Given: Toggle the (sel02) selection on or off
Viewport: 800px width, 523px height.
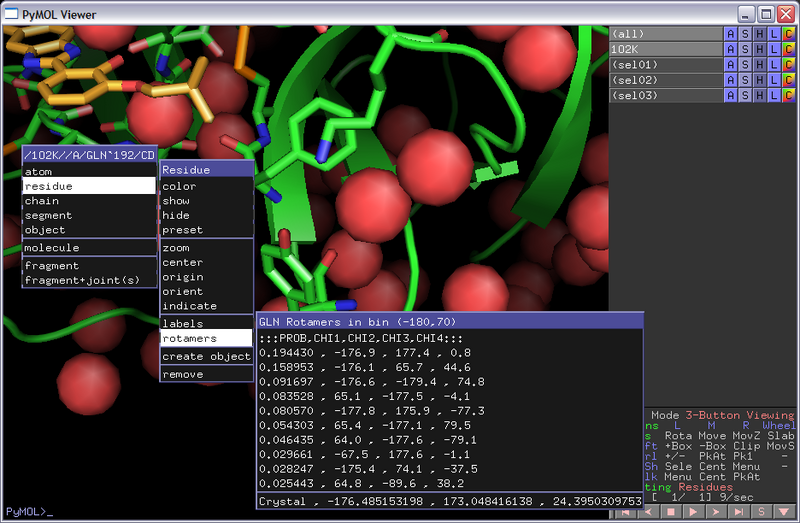Looking at the screenshot, I should coord(665,80).
